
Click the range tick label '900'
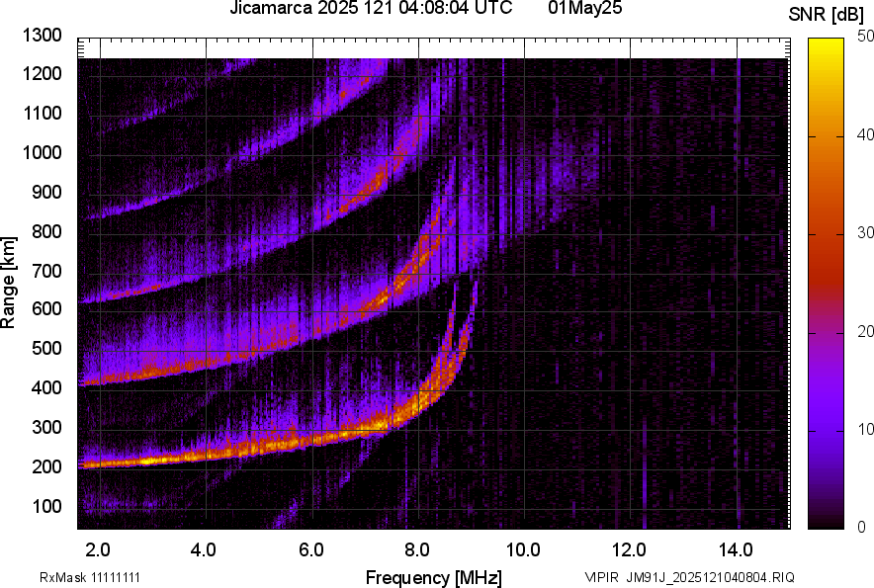tap(46, 192)
